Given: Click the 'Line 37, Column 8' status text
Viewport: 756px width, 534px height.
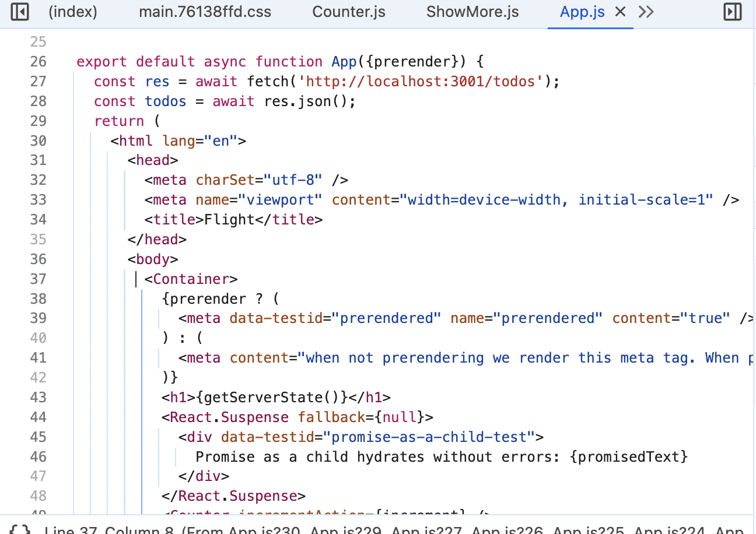Looking at the screenshot, I should (x=108, y=531).
